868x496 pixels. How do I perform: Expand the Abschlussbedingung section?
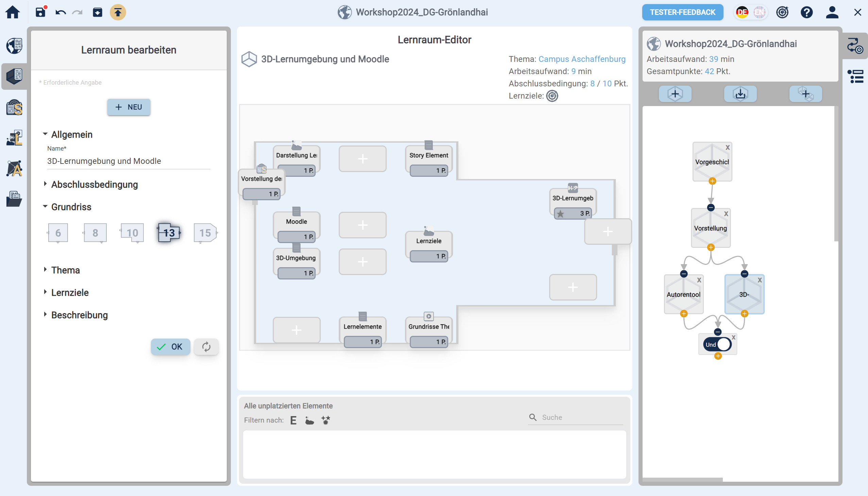point(95,184)
